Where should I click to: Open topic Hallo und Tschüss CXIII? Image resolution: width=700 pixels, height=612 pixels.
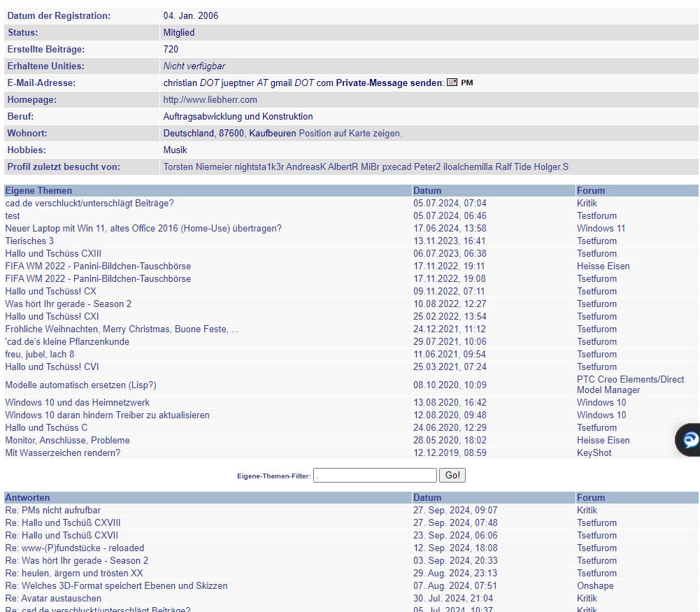[x=53, y=253]
